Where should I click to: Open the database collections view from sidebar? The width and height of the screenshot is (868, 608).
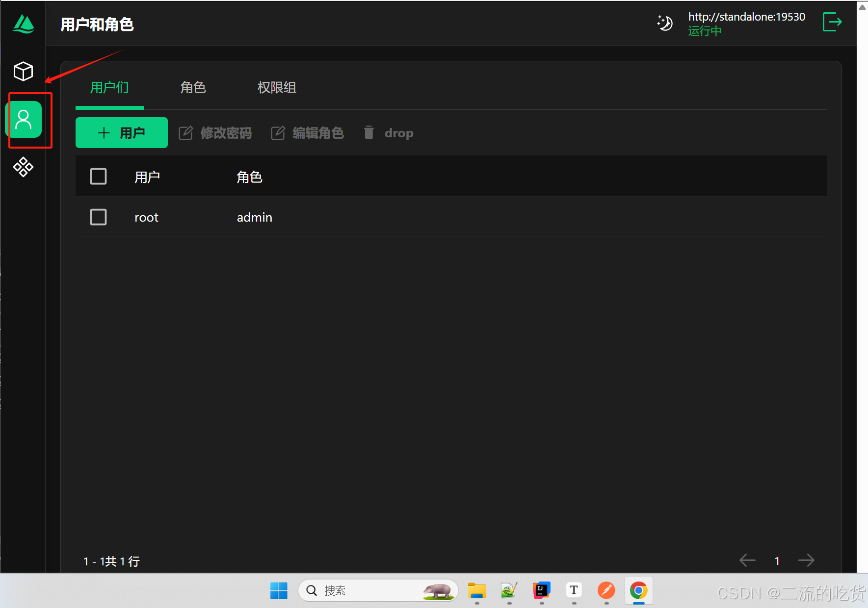click(x=23, y=71)
